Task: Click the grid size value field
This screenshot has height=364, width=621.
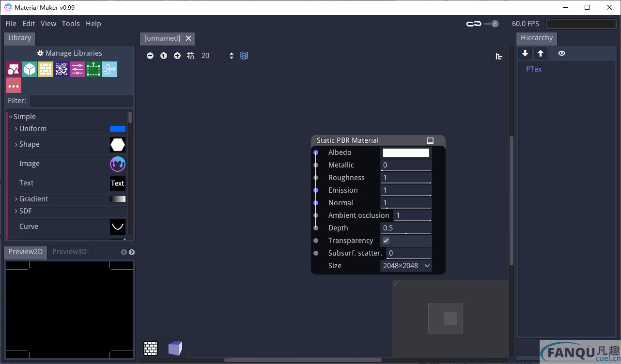Action: click(213, 56)
